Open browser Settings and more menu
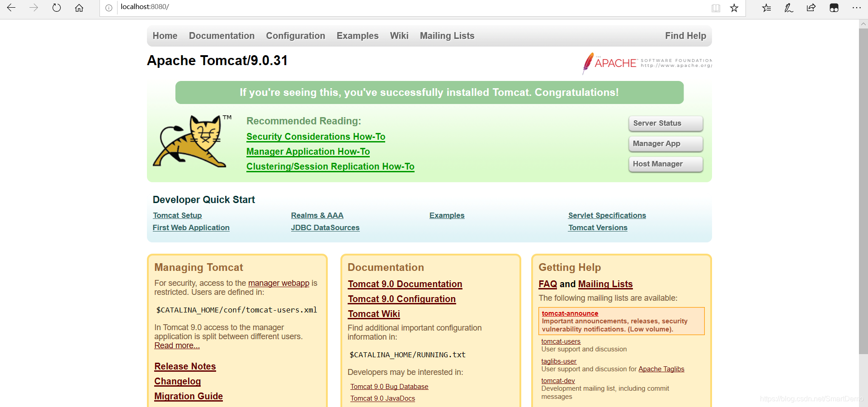Viewport: 868px width, 407px height. coord(857,8)
